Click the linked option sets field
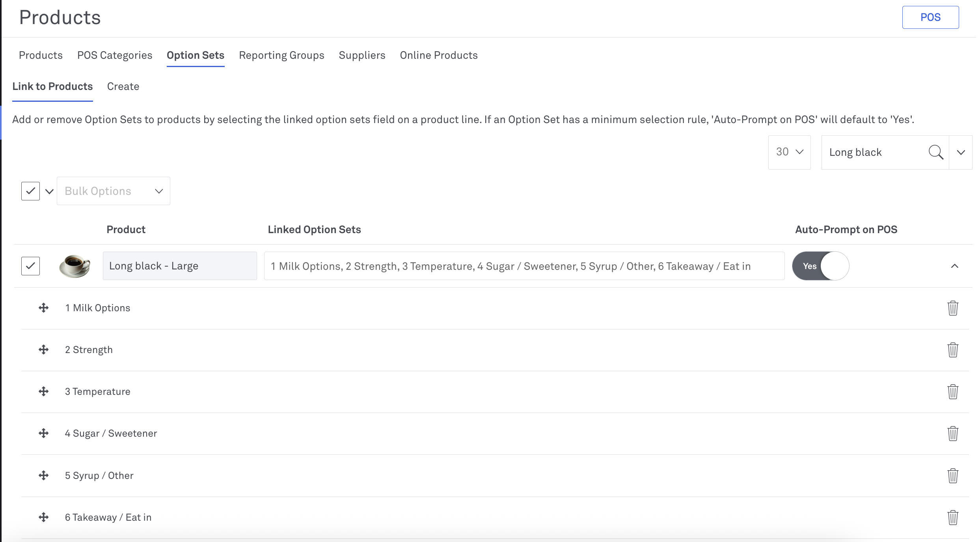The height and width of the screenshot is (542, 980). (524, 266)
